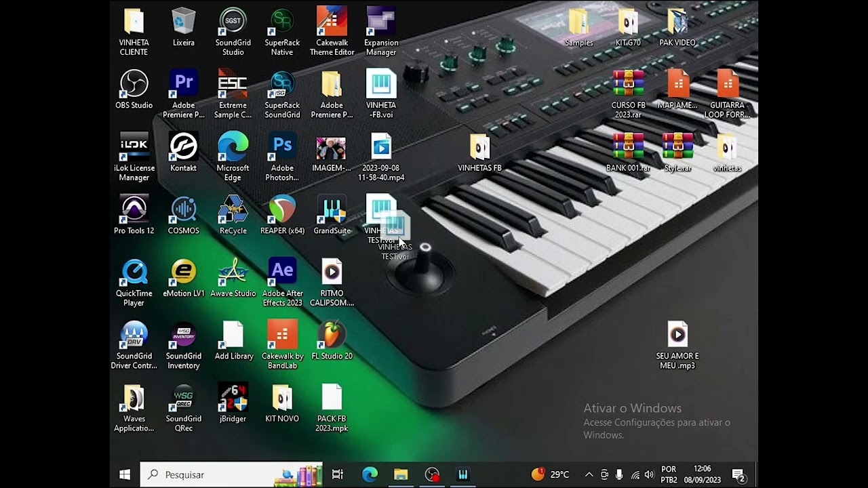Screen dimensions: 868x488
Task: Select the PACK FB 2023.mpk file
Action: pos(332,407)
